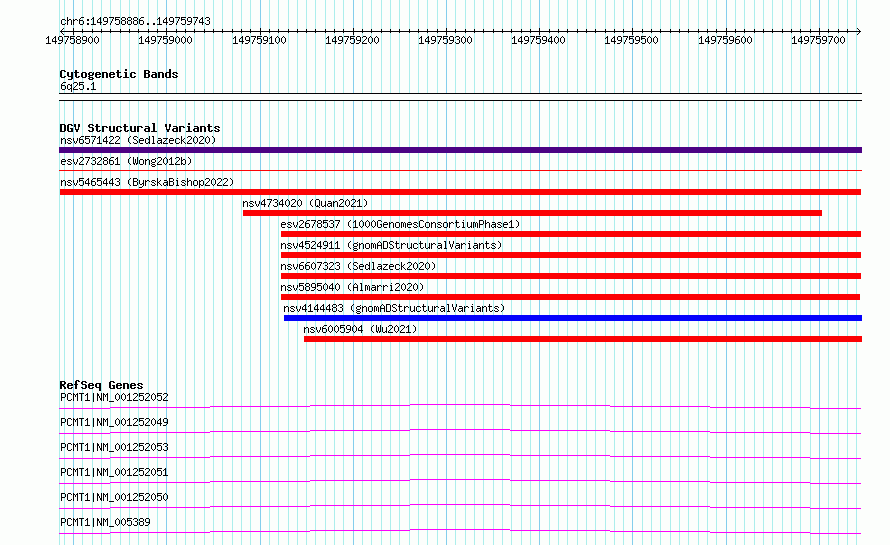
Task: Open nsv5465443 (ByrskaBishop2022) variant label
Action: coord(147,182)
